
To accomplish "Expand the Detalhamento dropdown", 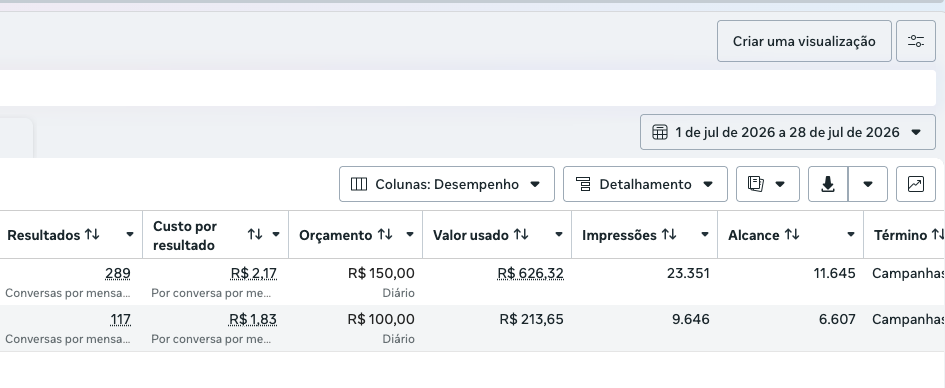I will tap(645, 184).
